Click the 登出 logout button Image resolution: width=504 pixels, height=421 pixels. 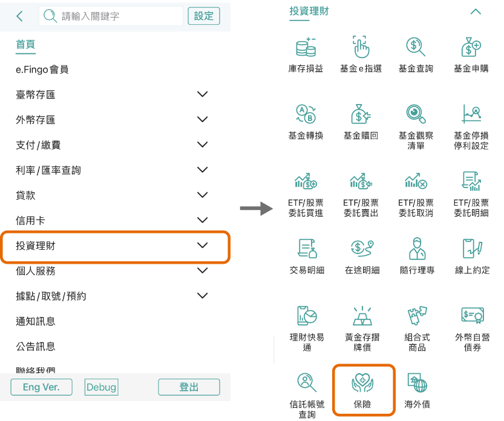pos(189,387)
